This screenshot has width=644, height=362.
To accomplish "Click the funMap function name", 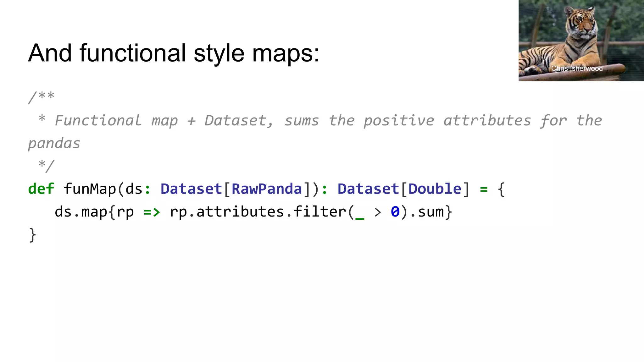I will tap(90, 189).
